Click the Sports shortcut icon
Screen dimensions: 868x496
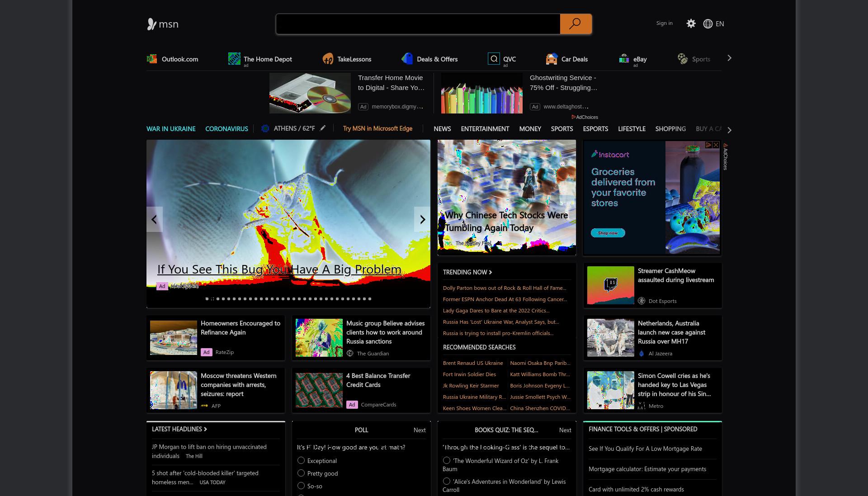(683, 59)
